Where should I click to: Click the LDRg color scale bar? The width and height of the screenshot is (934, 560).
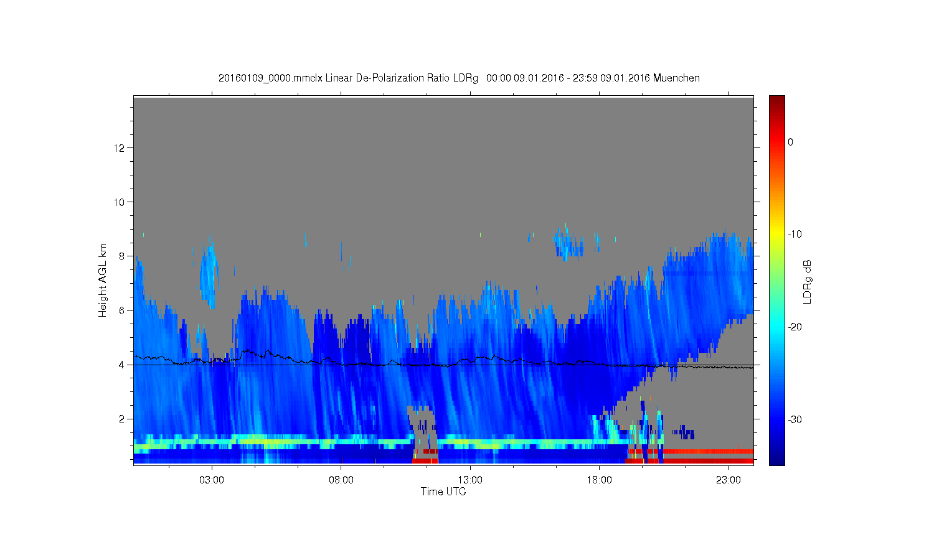776,280
